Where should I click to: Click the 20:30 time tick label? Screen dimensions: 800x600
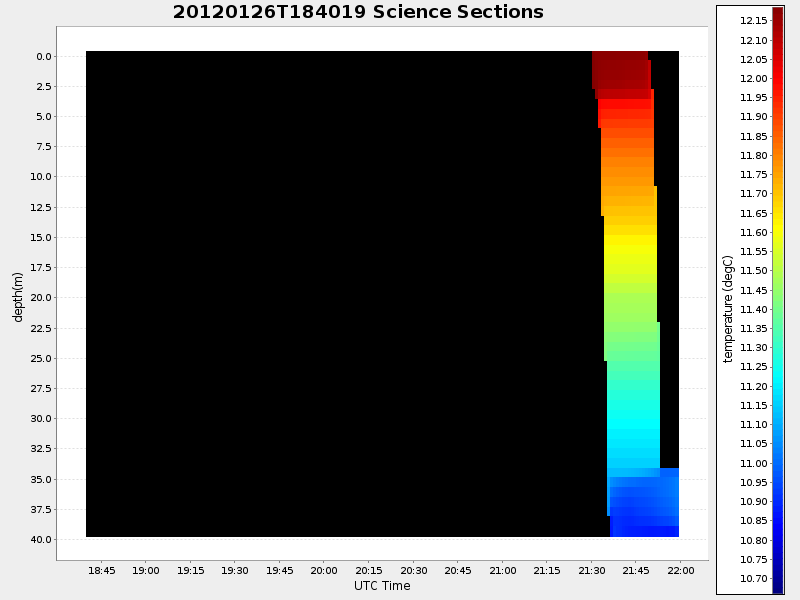(x=413, y=570)
